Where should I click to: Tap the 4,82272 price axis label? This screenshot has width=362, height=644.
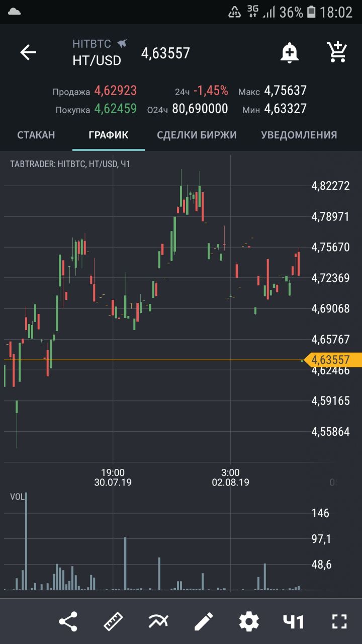[331, 186]
